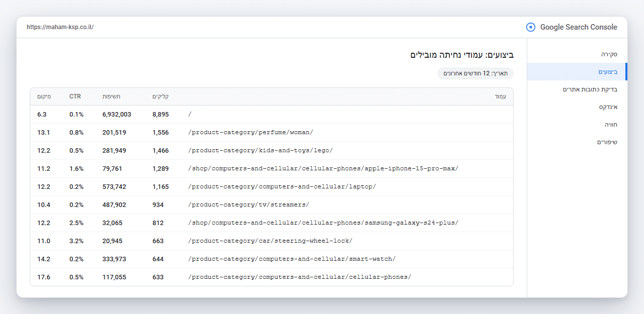Open the חוויה sidebar item

(577, 125)
